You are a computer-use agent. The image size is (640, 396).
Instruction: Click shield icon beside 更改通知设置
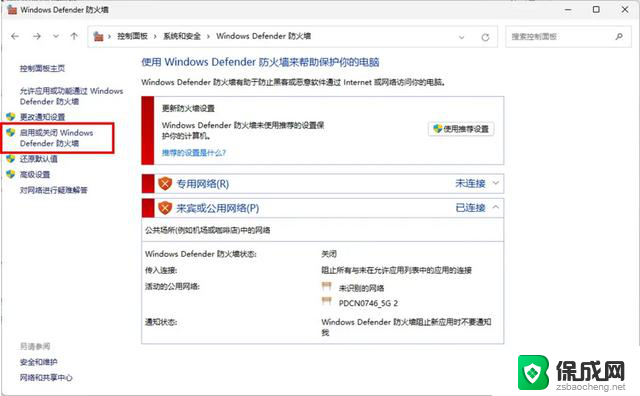11,117
